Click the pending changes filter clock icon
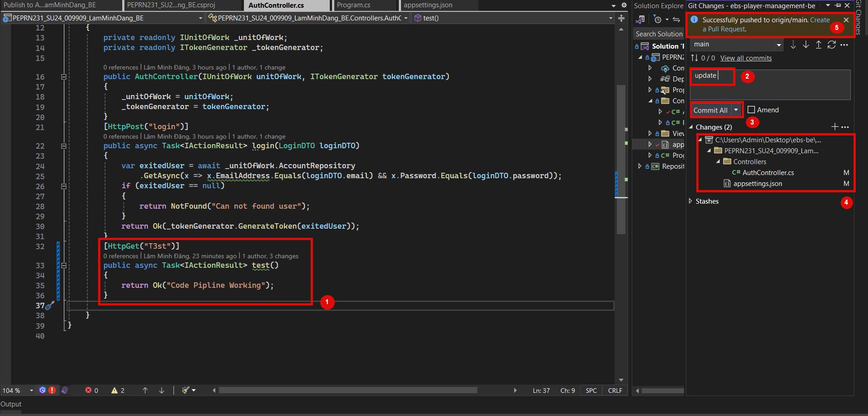The image size is (868, 416). tap(657, 20)
